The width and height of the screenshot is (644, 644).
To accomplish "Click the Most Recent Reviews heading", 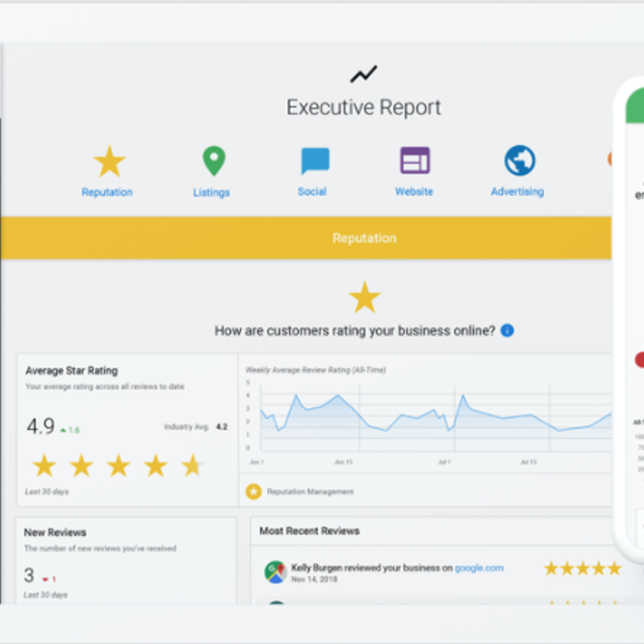I will [x=309, y=531].
